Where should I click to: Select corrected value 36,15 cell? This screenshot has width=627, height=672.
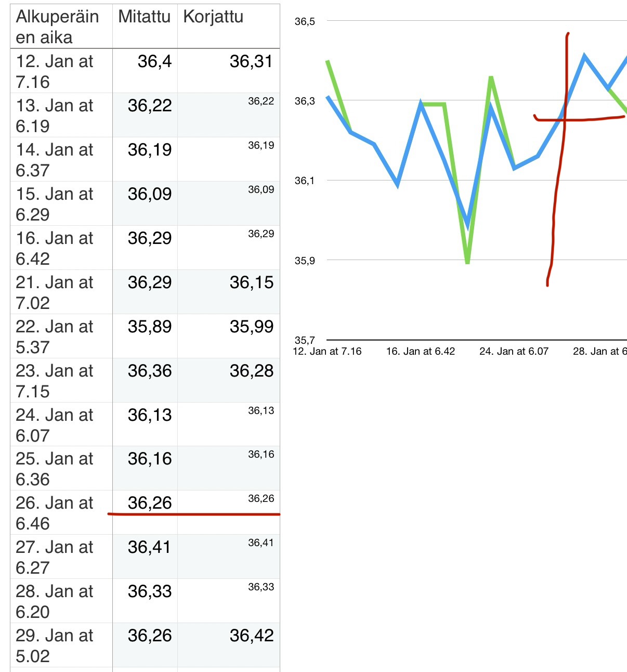click(228, 292)
